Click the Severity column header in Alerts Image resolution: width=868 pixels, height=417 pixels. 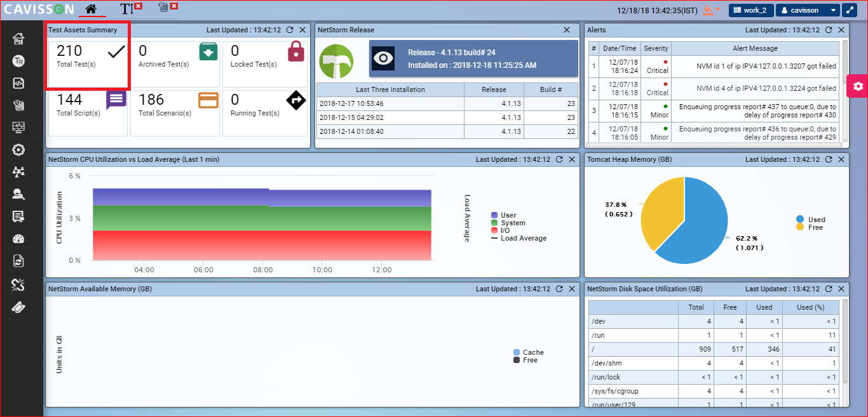tap(656, 48)
